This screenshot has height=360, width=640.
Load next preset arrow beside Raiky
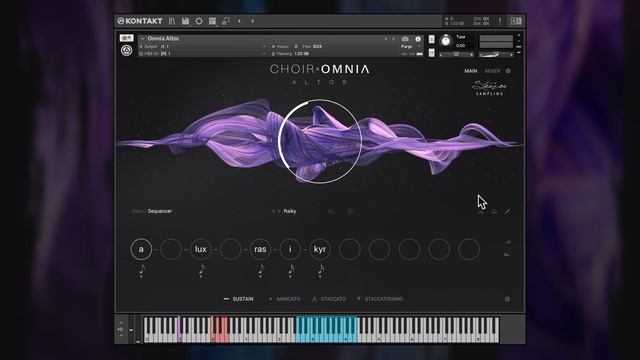coord(279,211)
